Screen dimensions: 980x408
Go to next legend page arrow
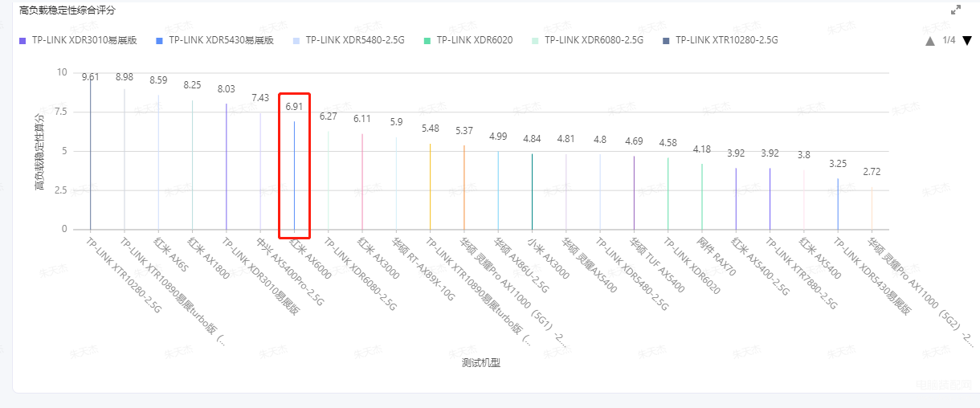[967, 40]
